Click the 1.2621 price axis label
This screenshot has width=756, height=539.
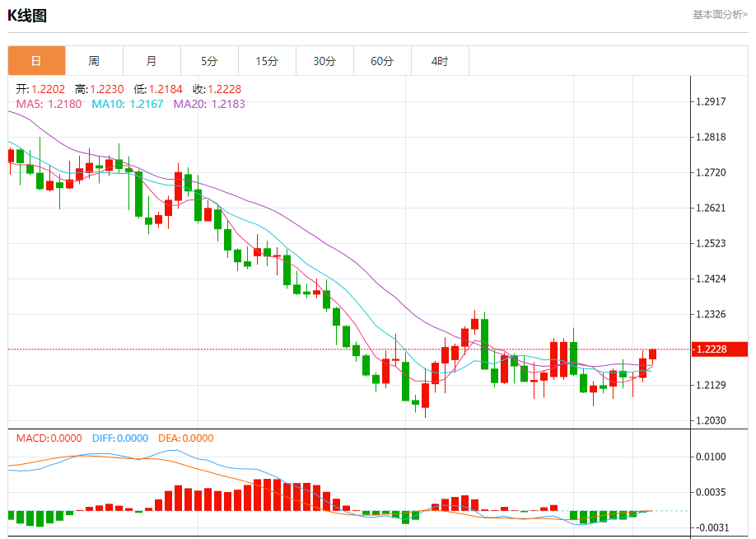[711, 208]
